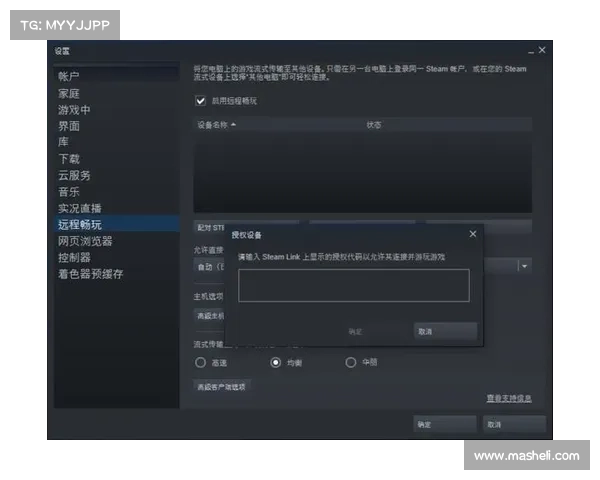Select 实况直播 in the sidebar

click(116, 208)
